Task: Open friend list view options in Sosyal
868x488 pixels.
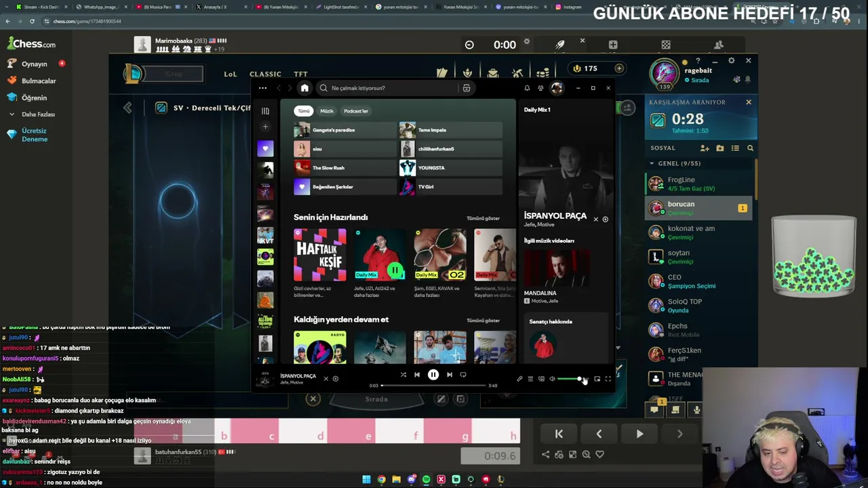Action: [x=735, y=148]
